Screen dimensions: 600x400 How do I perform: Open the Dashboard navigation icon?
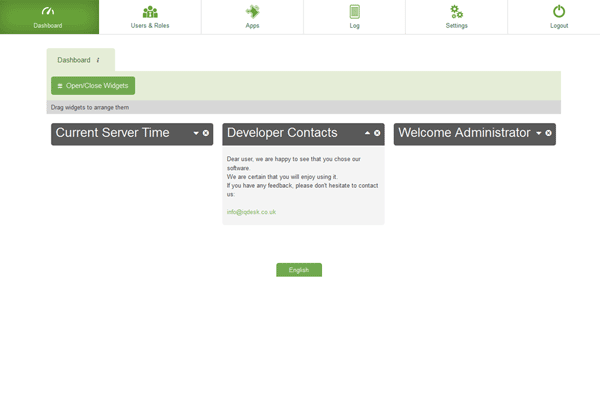tap(47, 12)
